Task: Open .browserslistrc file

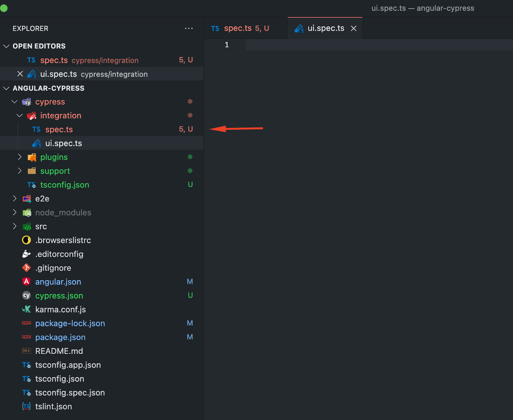Action: [102, 240]
